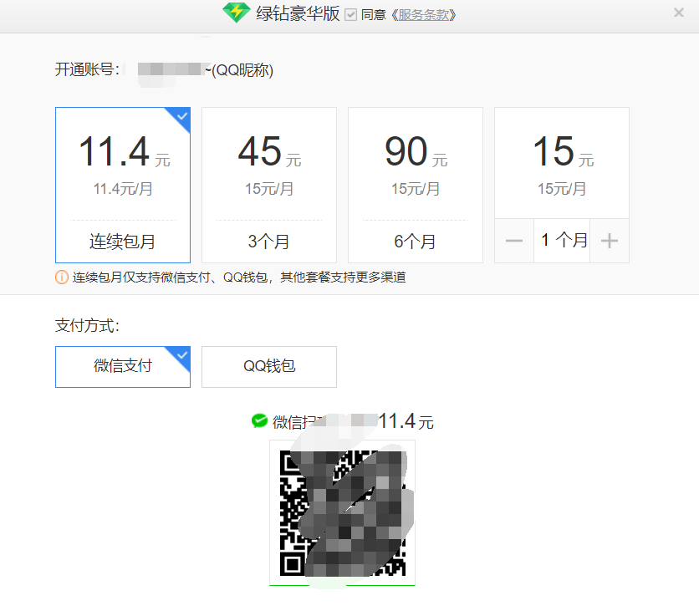
Task: Select the 11.4元 连续包月 plan
Action: coord(123,185)
